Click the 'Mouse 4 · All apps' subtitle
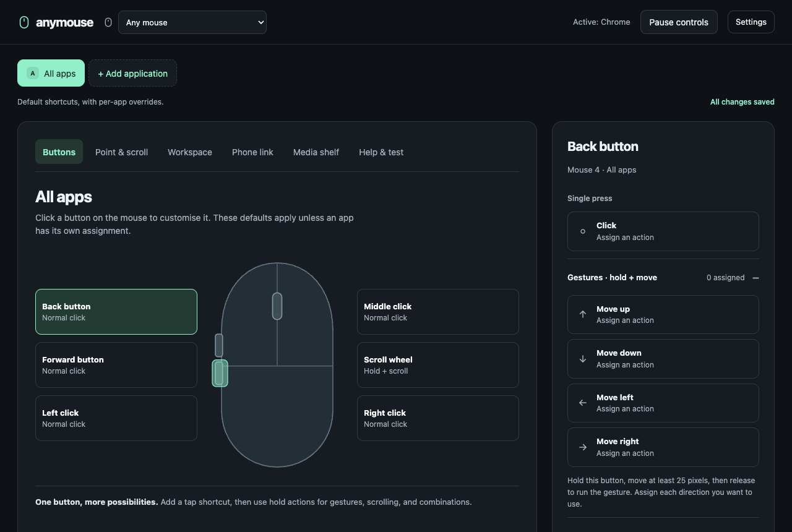The width and height of the screenshot is (792, 532). 602,169
